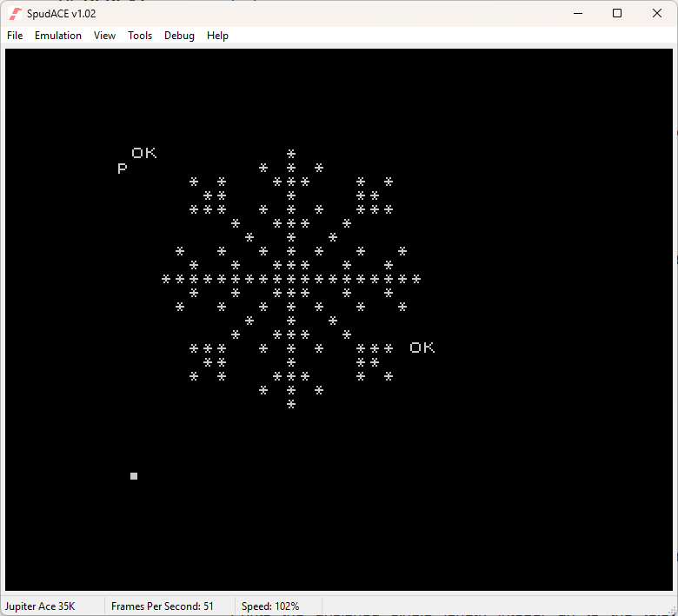Click the square cursor block in emulator screen
This screenshot has height=616, width=678.
[x=134, y=476]
